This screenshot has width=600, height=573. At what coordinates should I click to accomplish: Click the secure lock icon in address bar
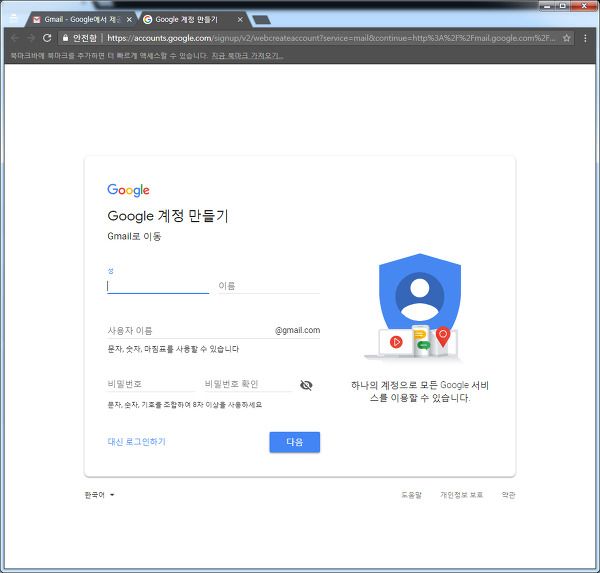[x=65, y=38]
